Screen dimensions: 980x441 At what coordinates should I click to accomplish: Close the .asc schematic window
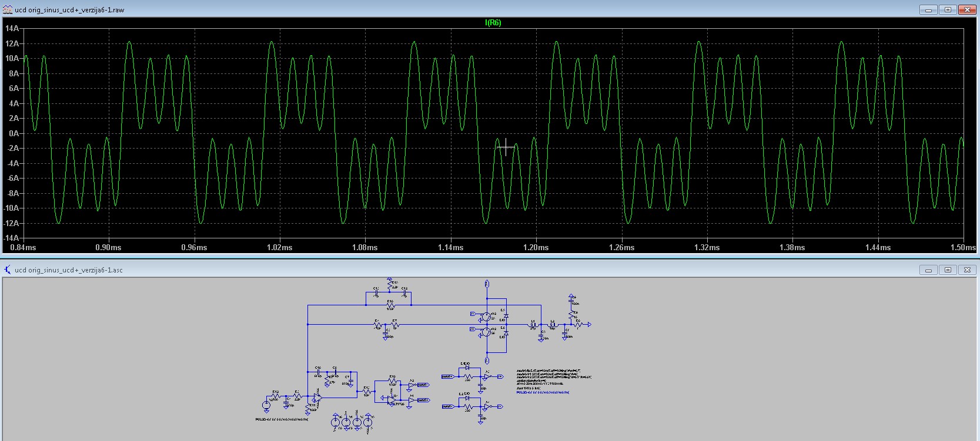[x=967, y=270]
